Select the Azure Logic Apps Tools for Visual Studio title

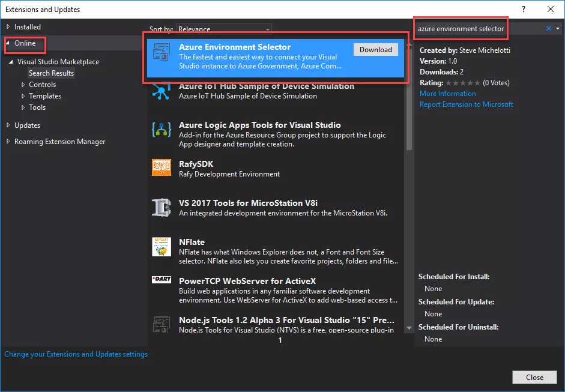(260, 125)
